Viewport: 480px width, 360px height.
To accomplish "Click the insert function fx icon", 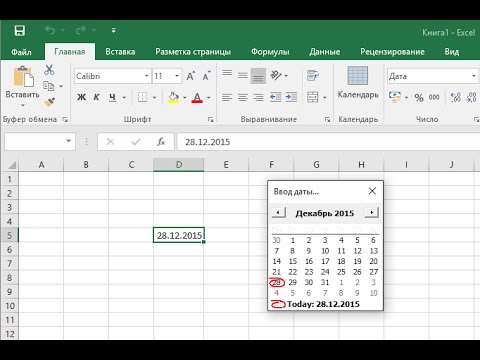I will [161, 142].
